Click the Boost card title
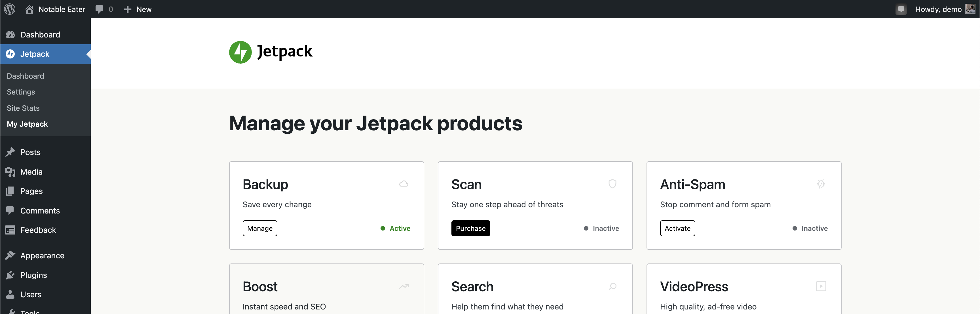Screen dimensions: 980x314 pos(260,286)
